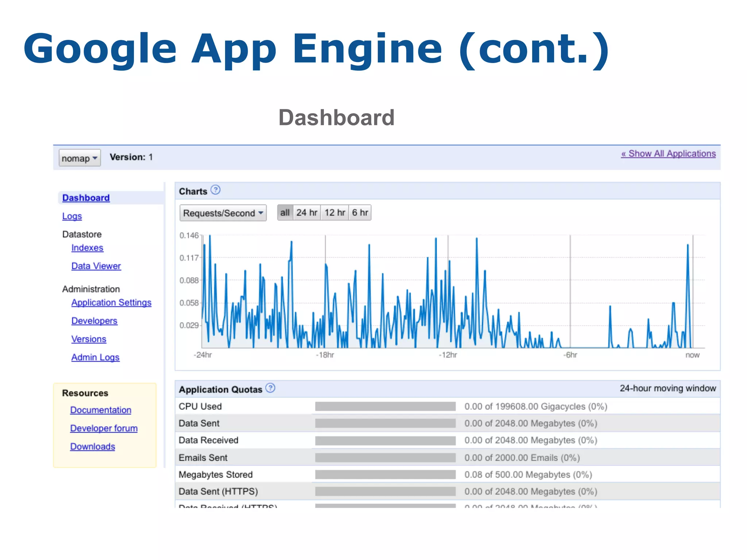Open the nomap application dropdown
The height and width of the screenshot is (560, 747).
coord(80,158)
